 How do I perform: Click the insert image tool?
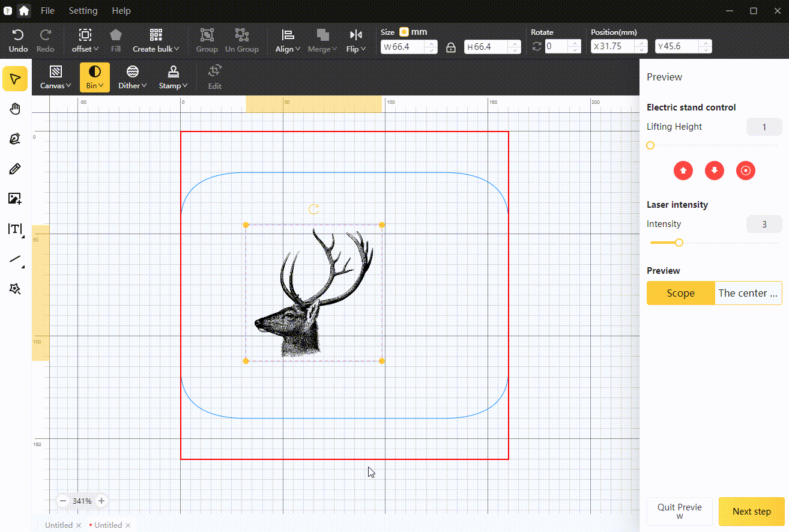pos(15,199)
